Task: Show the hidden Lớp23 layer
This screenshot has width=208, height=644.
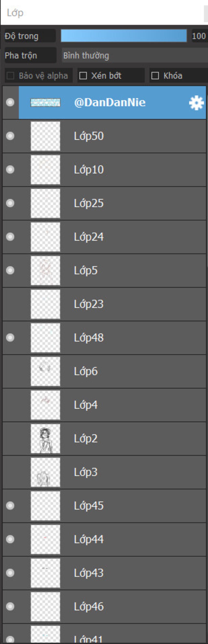Action: pos(10,304)
